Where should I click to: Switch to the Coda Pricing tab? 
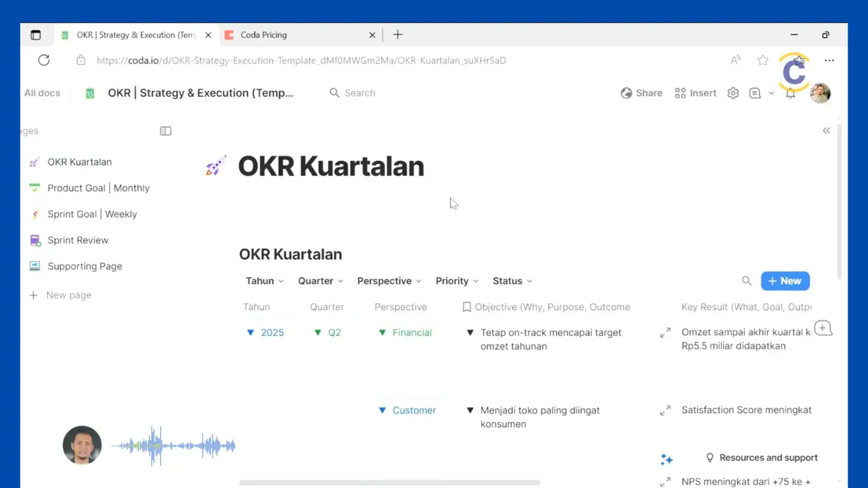click(264, 35)
